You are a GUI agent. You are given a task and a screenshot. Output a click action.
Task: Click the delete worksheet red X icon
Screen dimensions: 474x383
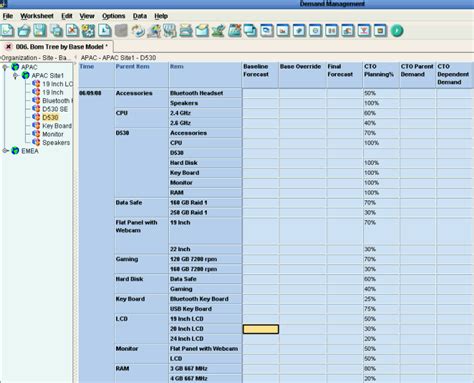click(x=72, y=31)
